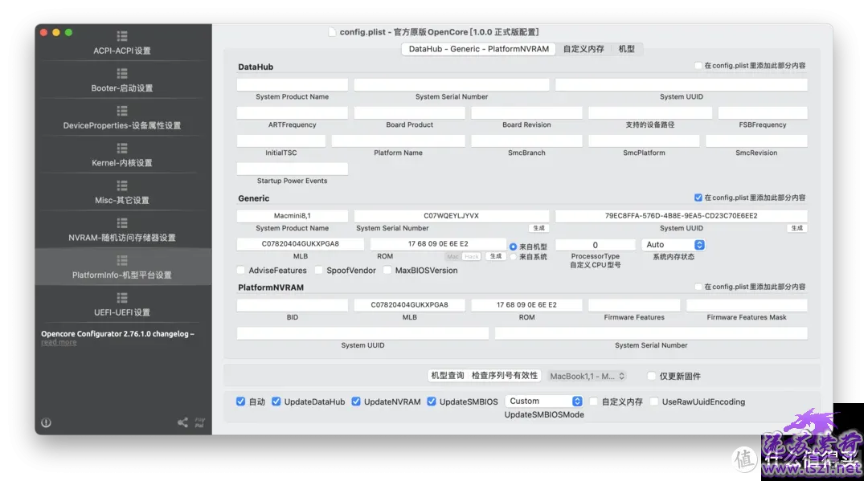Click the Mac button beside ROM

click(x=452, y=256)
